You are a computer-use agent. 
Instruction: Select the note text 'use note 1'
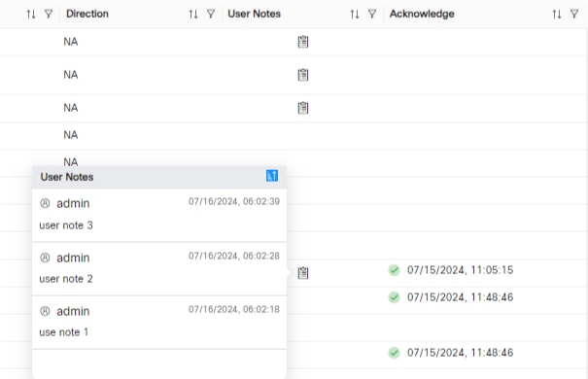coord(64,332)
